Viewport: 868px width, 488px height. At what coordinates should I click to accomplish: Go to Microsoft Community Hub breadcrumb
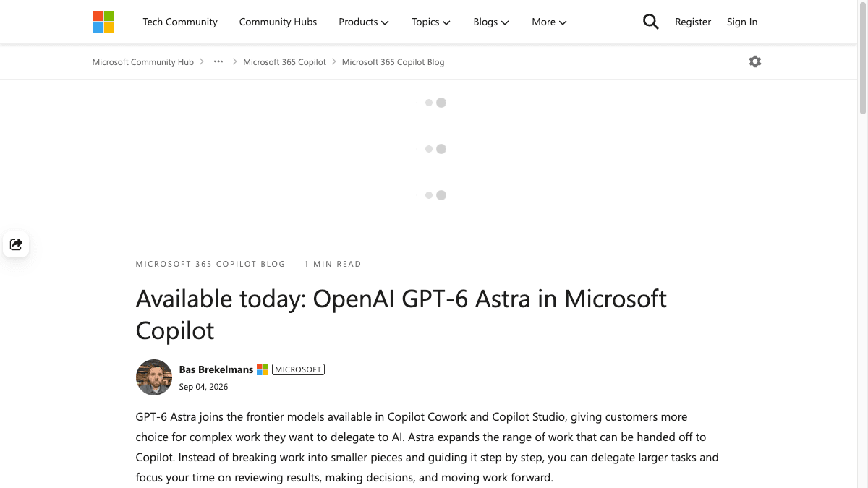coord(143,62)
